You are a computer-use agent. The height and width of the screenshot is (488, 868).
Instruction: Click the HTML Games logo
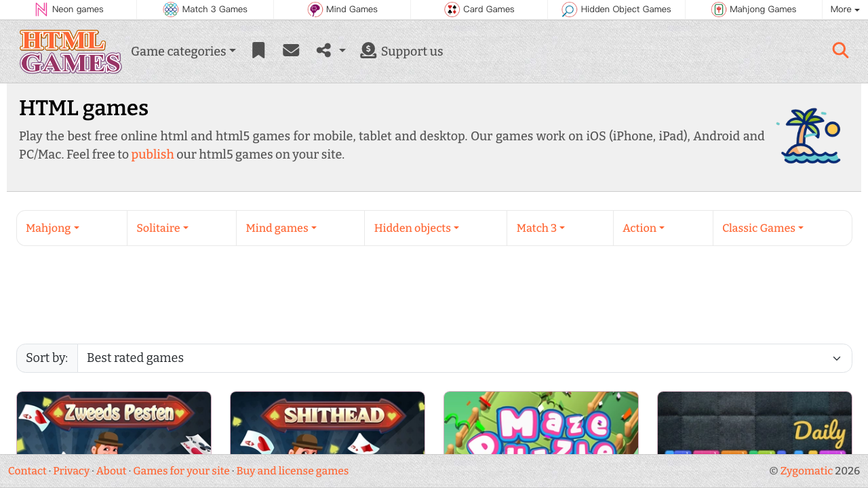(71, 52)
